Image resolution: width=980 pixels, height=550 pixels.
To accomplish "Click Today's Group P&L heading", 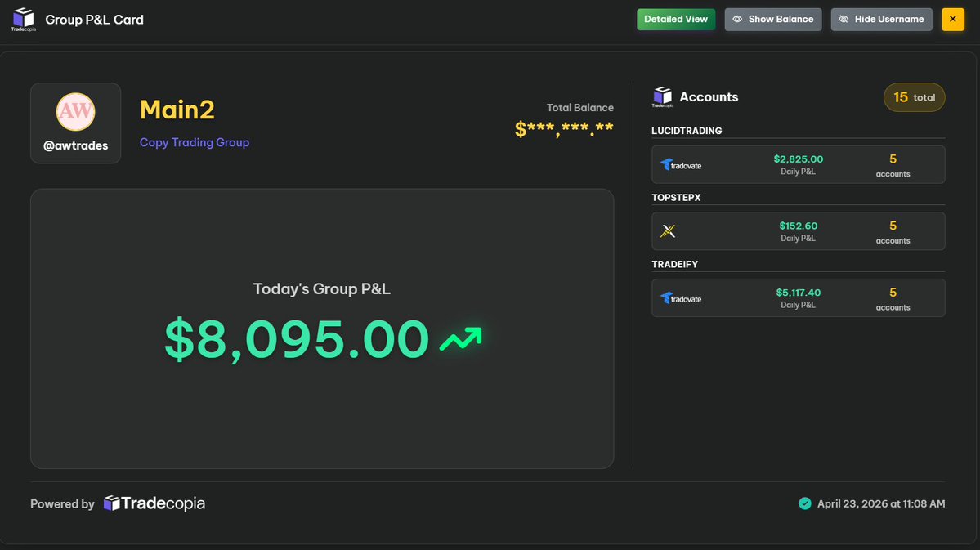I will pos(322,288).
